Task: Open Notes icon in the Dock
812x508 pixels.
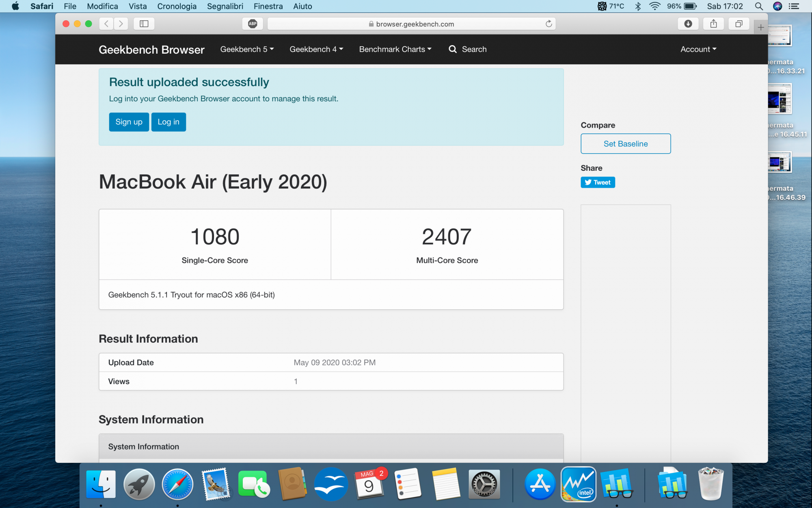Action: (446, 484)
